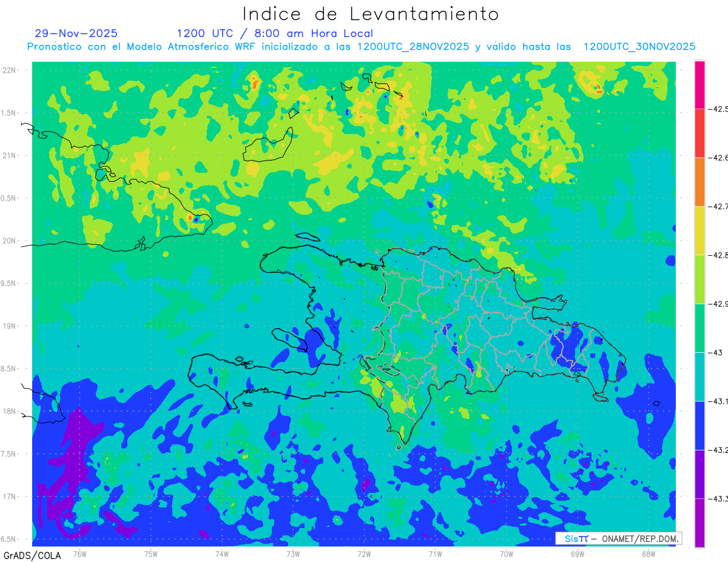The image size is (728, 562).
Task: Select the blue swatch between -43.1 and -43.2
Action: [699, 425]
